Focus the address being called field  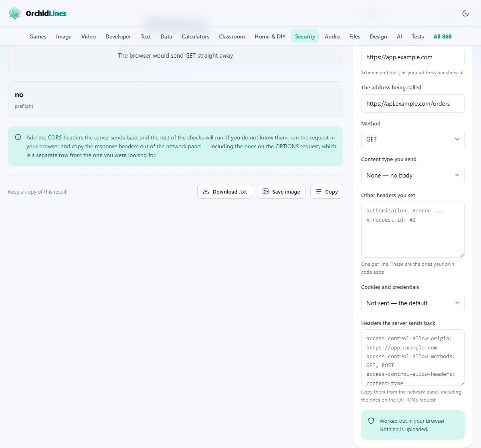(412, 103)
